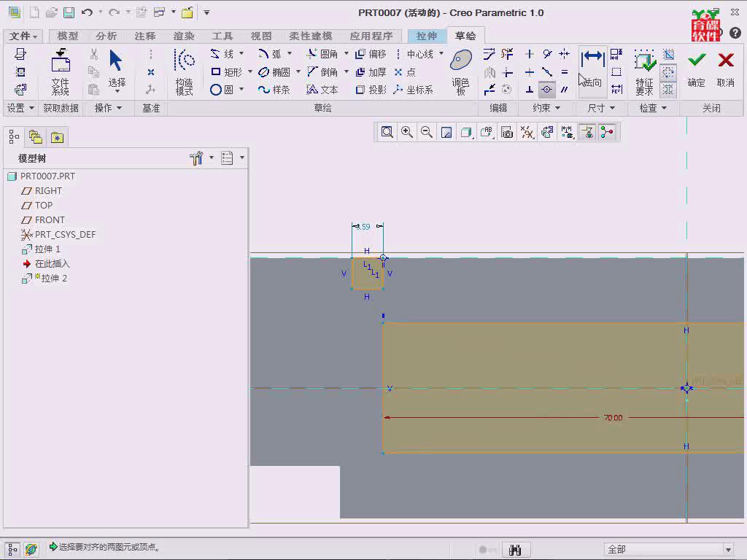The width and height of the screenshot is (747, 560).
Task: Click the Zoom In magnifier
Action: click(x=407, y=132)
